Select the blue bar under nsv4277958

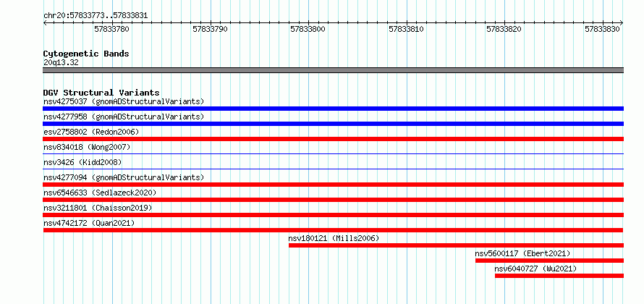333,124
